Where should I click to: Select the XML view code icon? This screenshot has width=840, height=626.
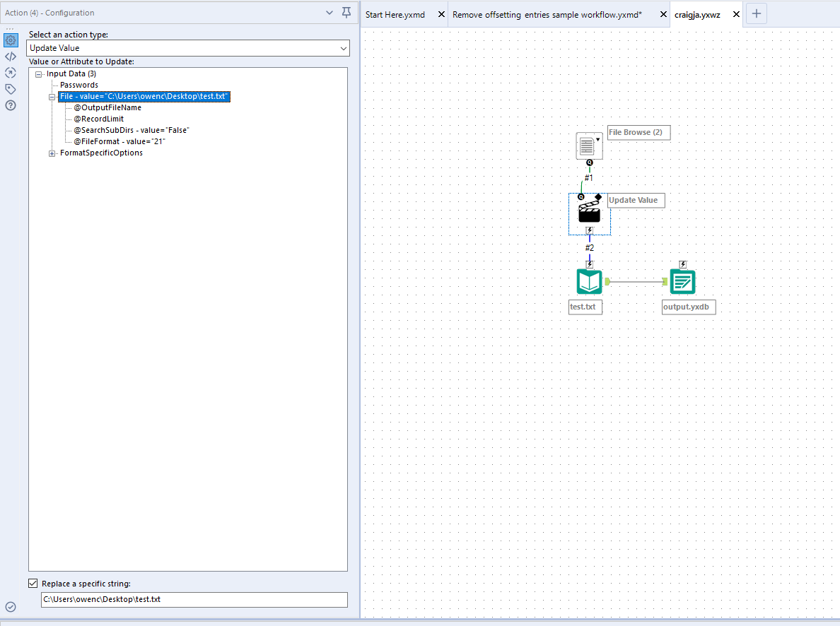pos(10,57)
